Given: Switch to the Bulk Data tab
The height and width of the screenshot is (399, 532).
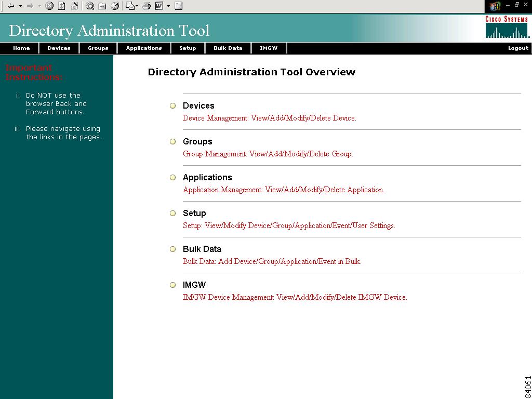Looking at the screenshot, I should click(x=228, y=48).
